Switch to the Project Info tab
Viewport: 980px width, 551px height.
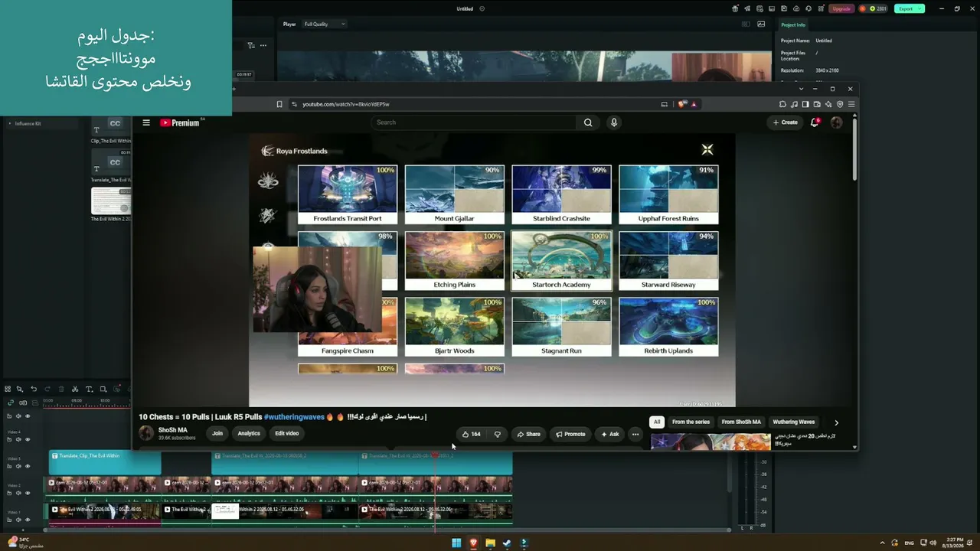(792, 25)
